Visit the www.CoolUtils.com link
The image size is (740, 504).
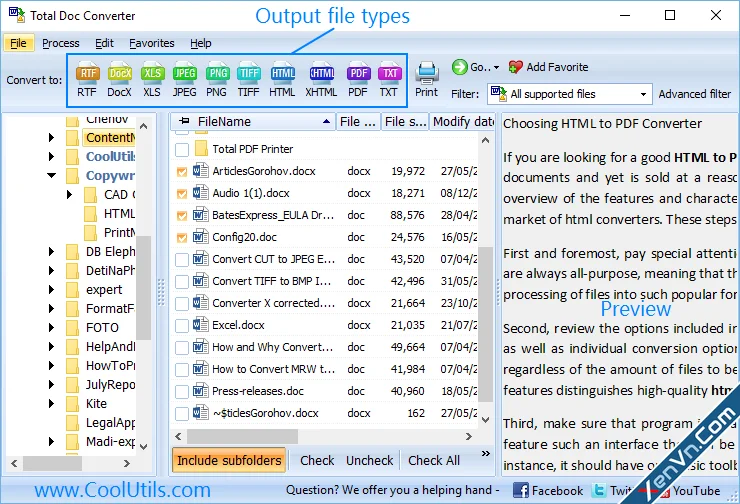[x=122, y=490]
